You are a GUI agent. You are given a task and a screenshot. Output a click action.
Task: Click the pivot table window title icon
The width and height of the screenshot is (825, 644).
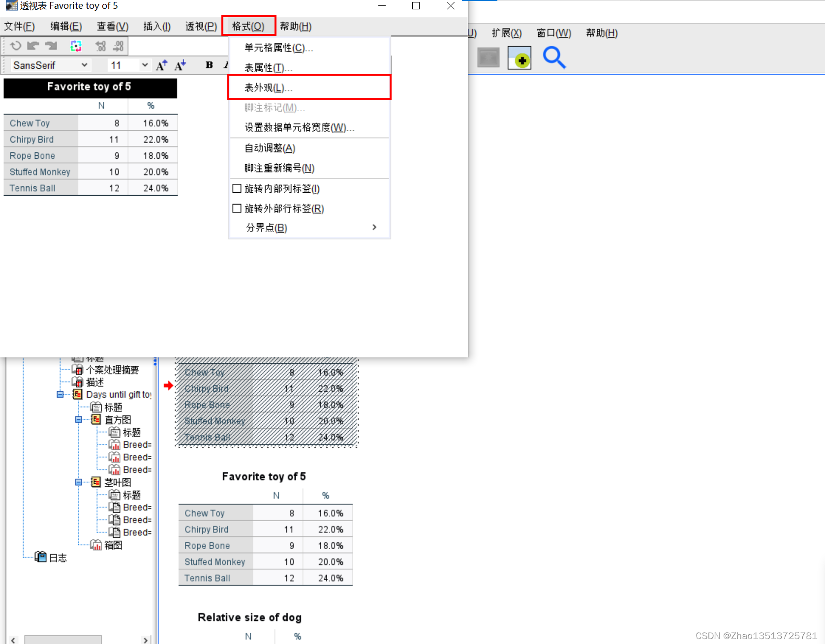[x=12, y=6]
